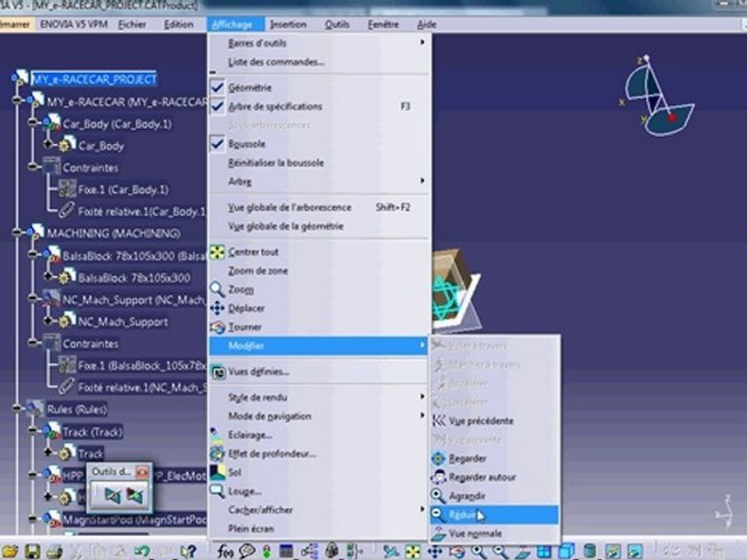Choose Réduire in the Modifier submenu
The image size is (747, 560).
tap(494, 515)
